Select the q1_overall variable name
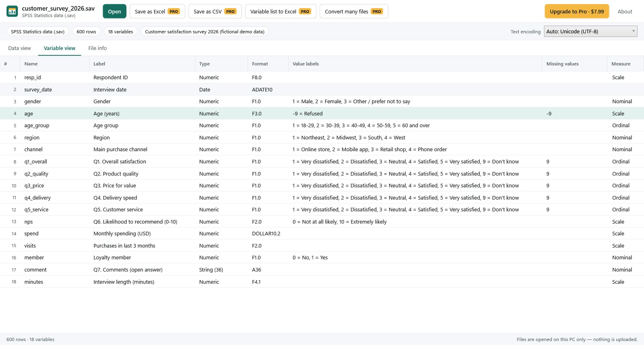This screenshot has width=644, height=350. pyautogui.click(x=36, y=161)
